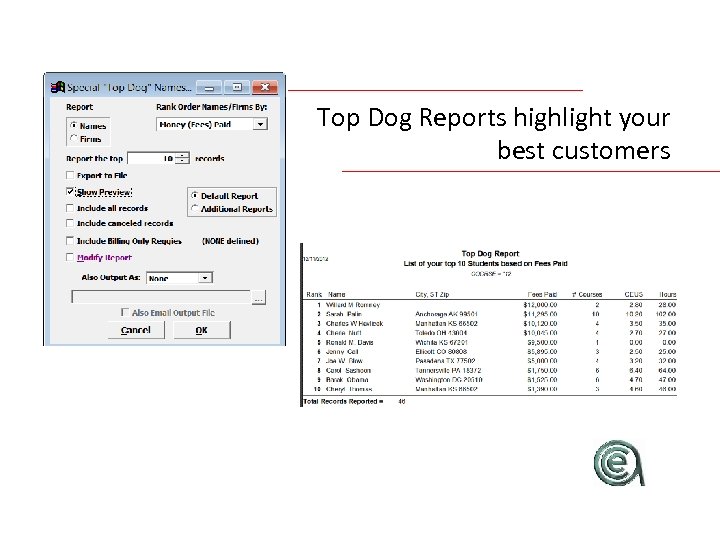Select the Firms report radio button

pyautogui.click(x=73, y=138)
